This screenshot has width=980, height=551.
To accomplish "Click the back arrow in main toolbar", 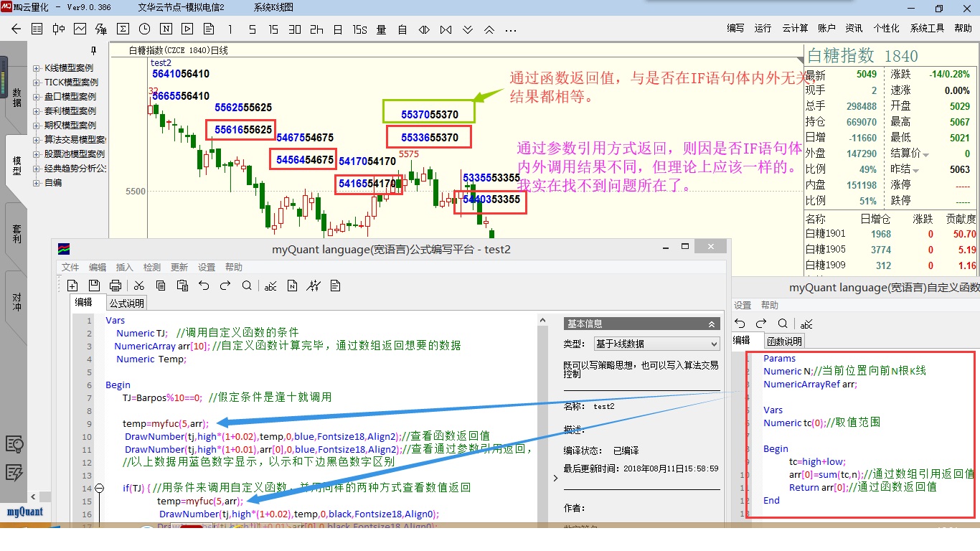I will point(16,29).
